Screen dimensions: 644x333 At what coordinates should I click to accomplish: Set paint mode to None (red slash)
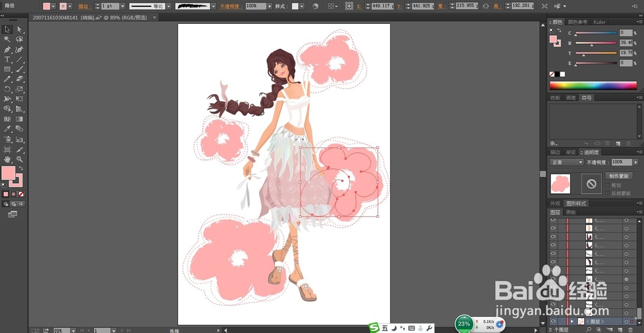[x=21, y=194]
